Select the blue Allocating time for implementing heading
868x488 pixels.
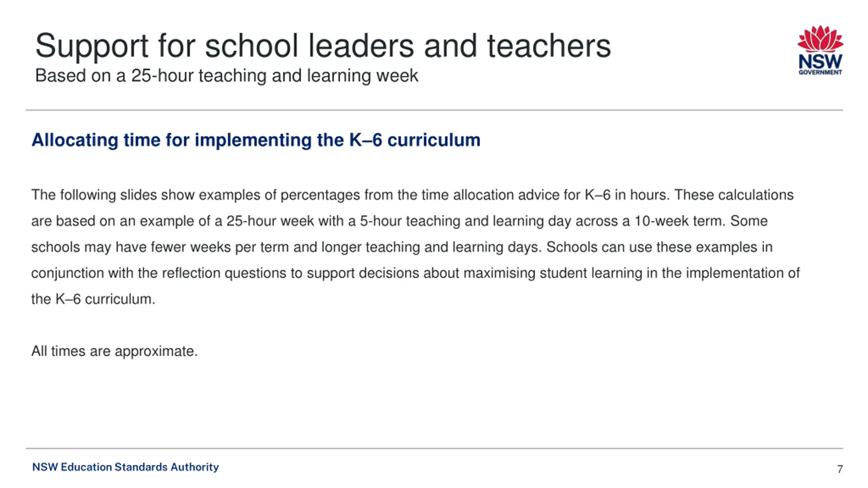pyautogui.click(x=256, y=140)
